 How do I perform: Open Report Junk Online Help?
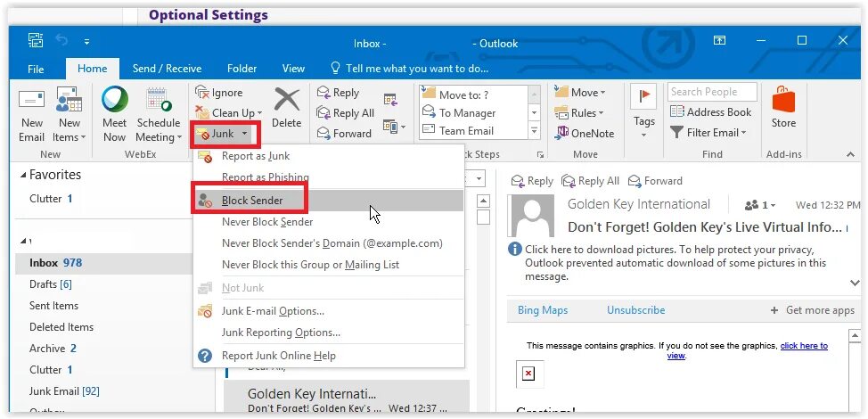point(328,356)
